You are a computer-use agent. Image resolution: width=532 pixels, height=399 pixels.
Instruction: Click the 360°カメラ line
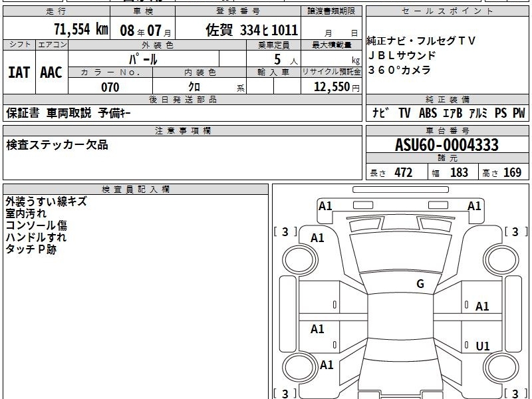click(400, 70)
